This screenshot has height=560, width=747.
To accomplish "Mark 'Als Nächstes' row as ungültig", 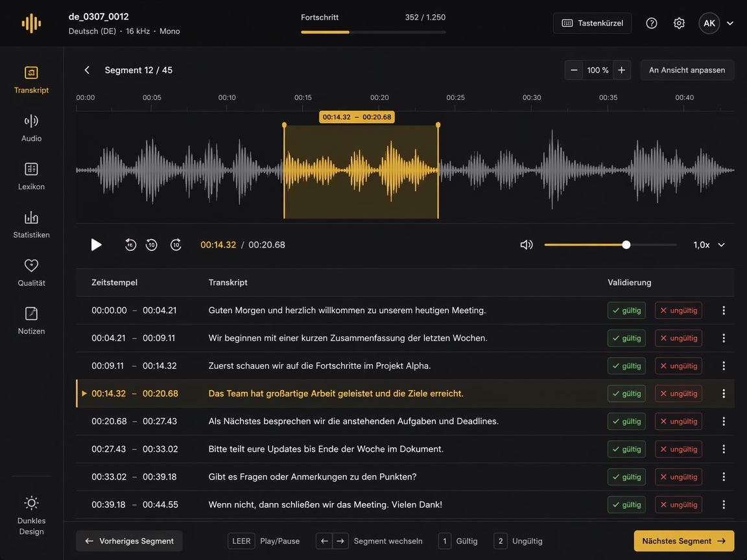I will point(678,421).
